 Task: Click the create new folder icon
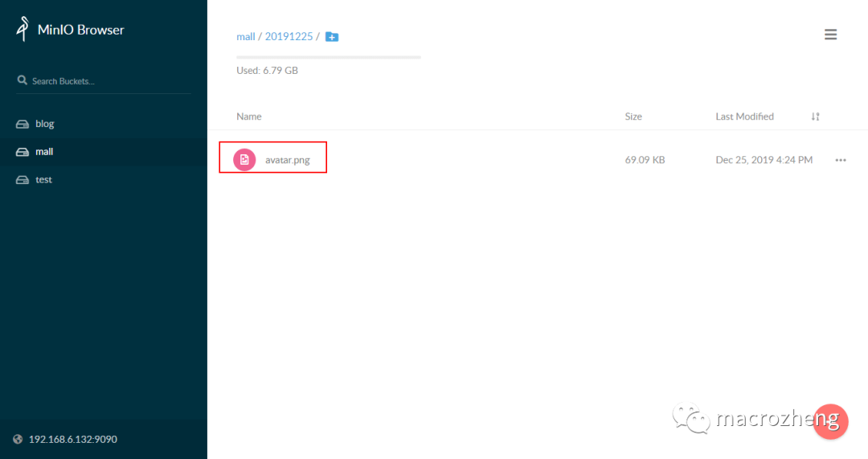[332, 36]
